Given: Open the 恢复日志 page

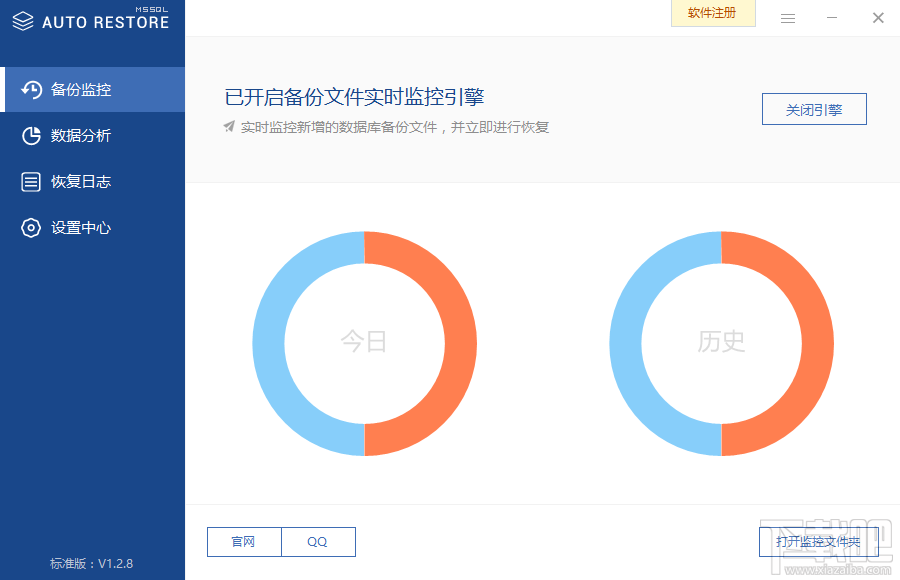Looking at the screenshot, I should [x=92, y=181].
